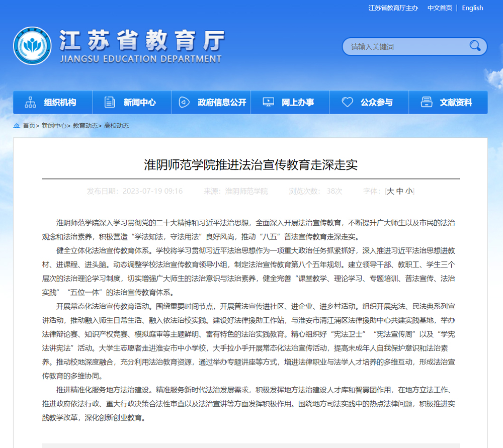The width and height of the screenshot is (503, 448).
Task: Set font size to 小
Action: click(408, 192)
